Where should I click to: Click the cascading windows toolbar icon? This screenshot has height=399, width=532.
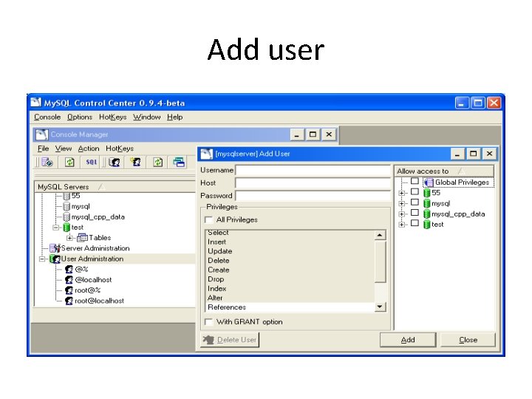pyautogui.click(x=179, y=162)
